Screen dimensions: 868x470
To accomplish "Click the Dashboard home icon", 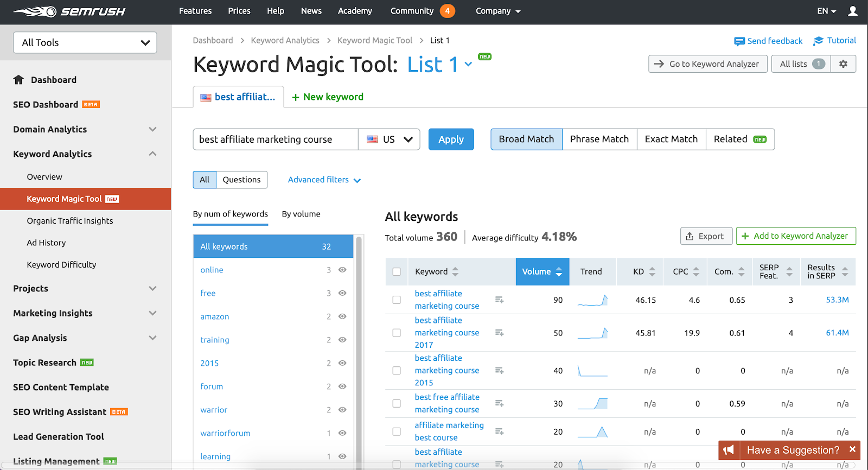I will [18, 80].
